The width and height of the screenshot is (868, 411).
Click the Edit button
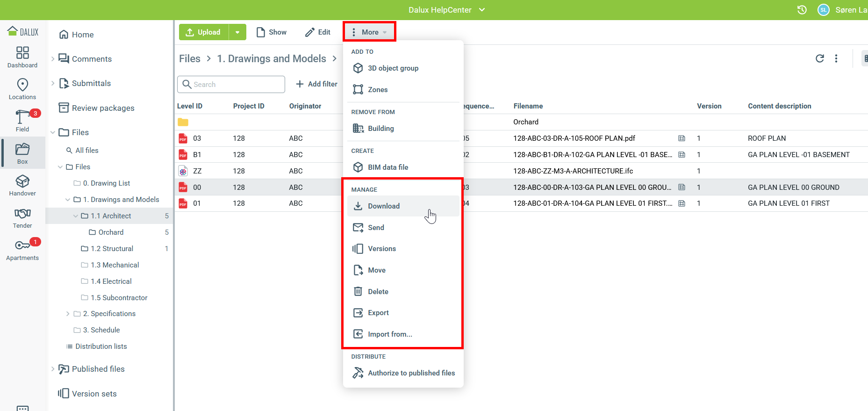click(x=318, y=32)
